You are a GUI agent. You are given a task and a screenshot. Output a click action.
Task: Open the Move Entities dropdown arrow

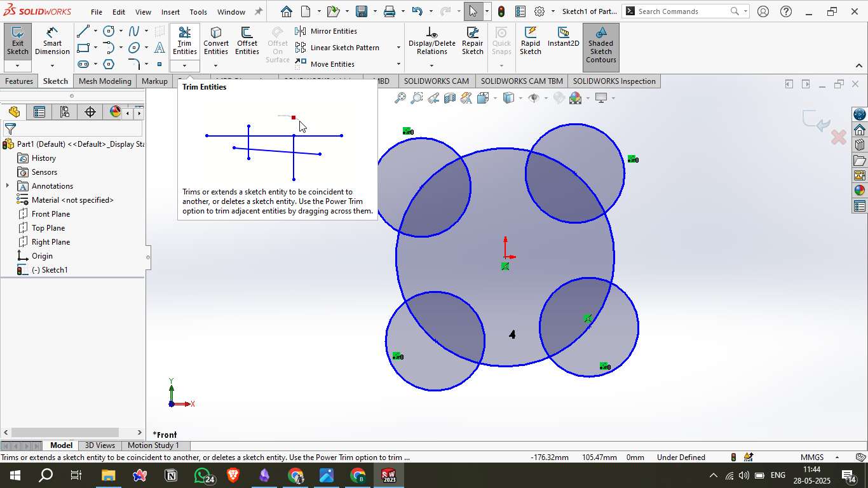point(398,64)
